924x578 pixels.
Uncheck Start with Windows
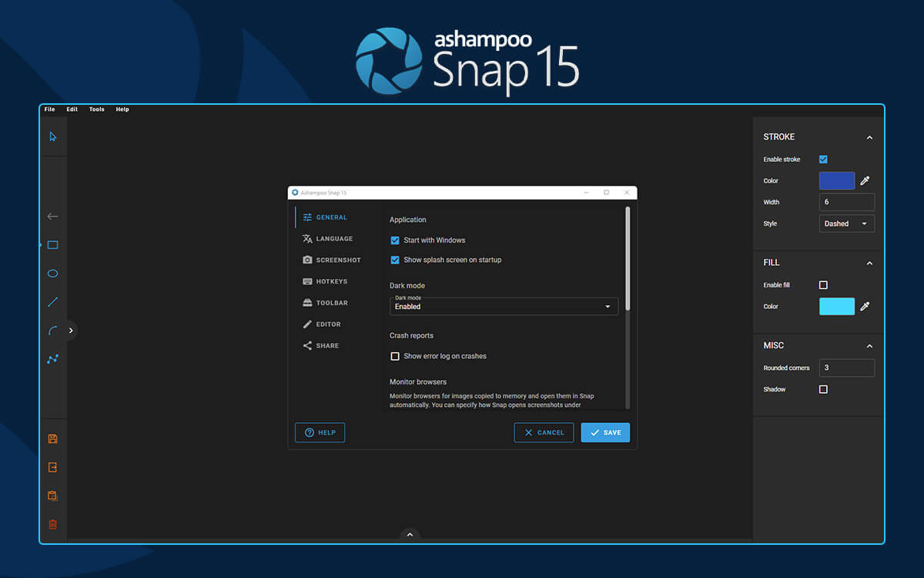click(395, 240)
